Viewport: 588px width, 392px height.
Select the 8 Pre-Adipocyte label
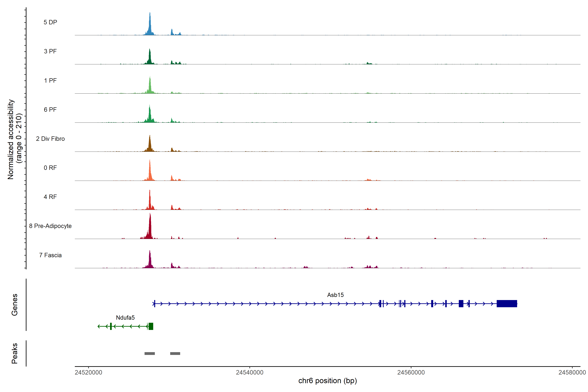[50, 226]
